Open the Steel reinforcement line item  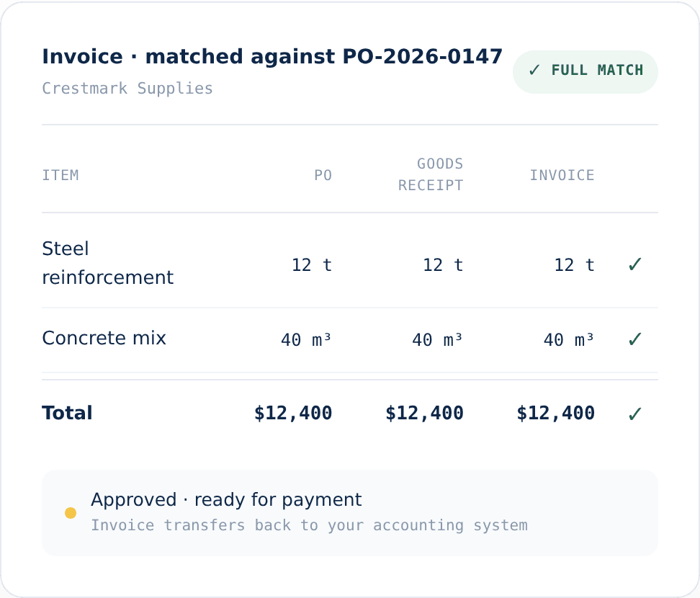pos(107,263)
